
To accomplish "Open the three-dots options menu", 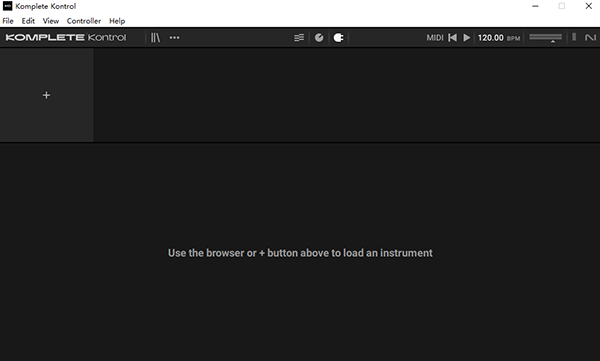I will pos(174,38).
